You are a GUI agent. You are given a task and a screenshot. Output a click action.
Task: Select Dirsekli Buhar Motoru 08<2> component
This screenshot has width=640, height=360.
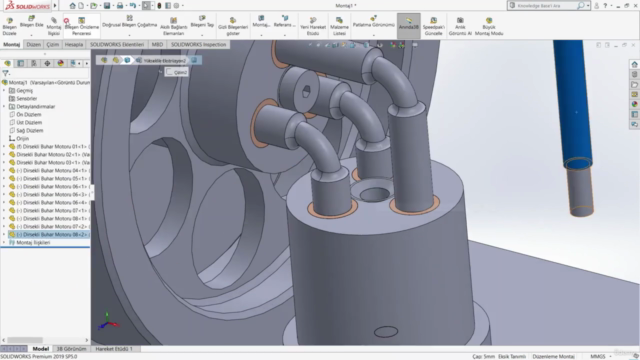(x=49, y=235)
